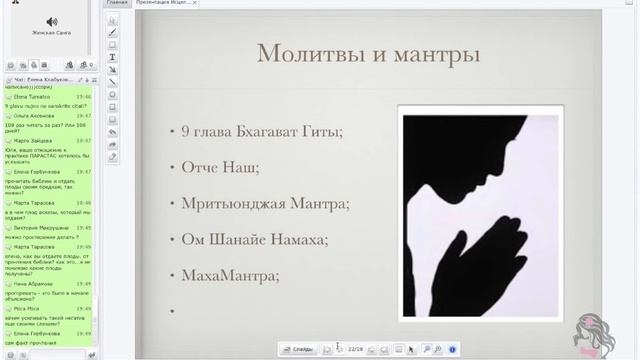Select the black mouse pointer tool
Screen dimensions: 640x360
click(411, 349)
